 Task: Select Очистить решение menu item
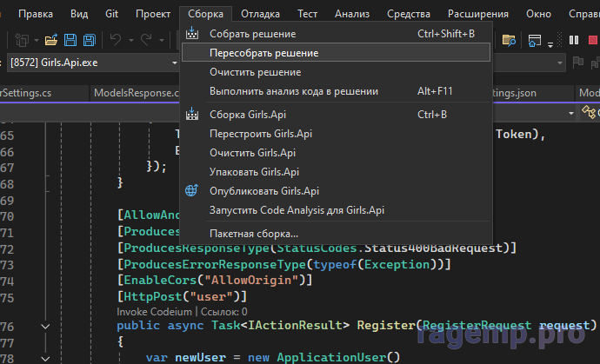(255, 72)
